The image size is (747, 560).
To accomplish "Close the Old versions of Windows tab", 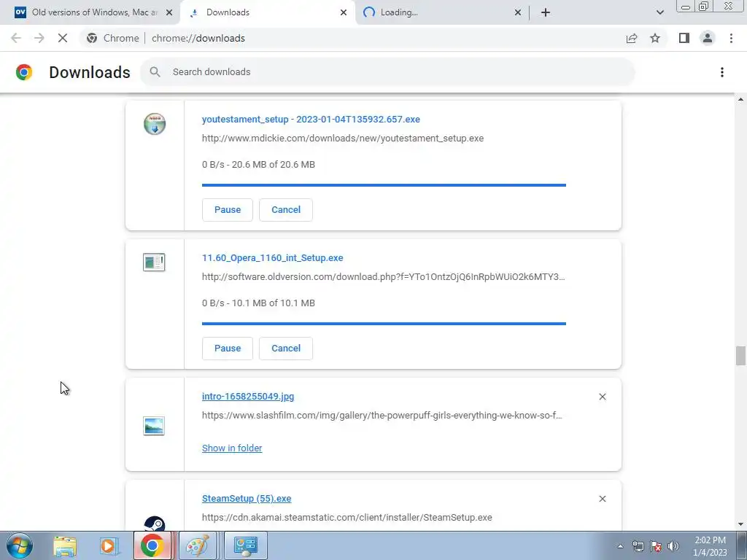I will [169, 12].
